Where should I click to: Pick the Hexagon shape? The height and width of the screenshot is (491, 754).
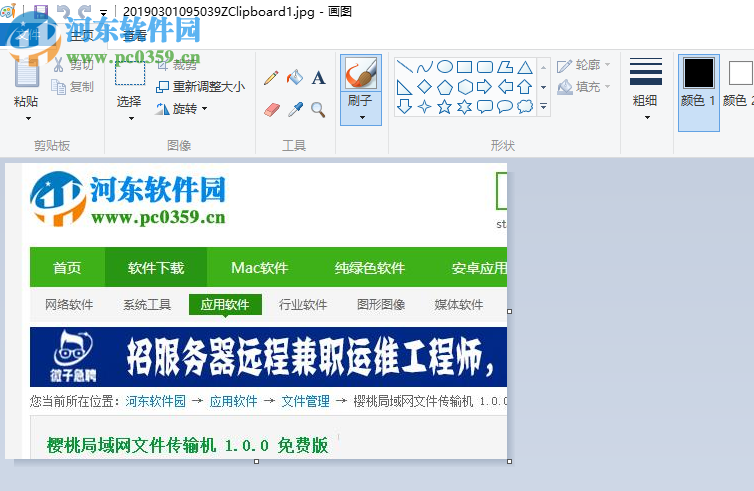tap(465, 87)
